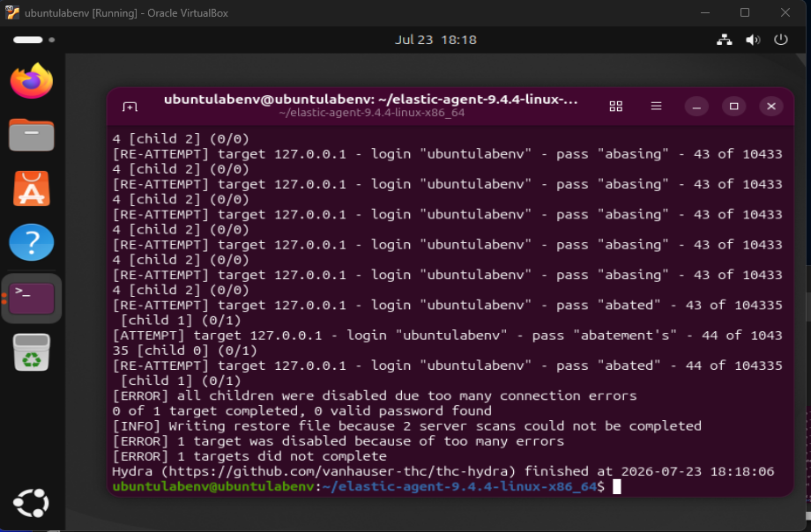The image size is (811, 532).
Task: Maximize the VirtualBox window
Action: click(x=745, y=12)
